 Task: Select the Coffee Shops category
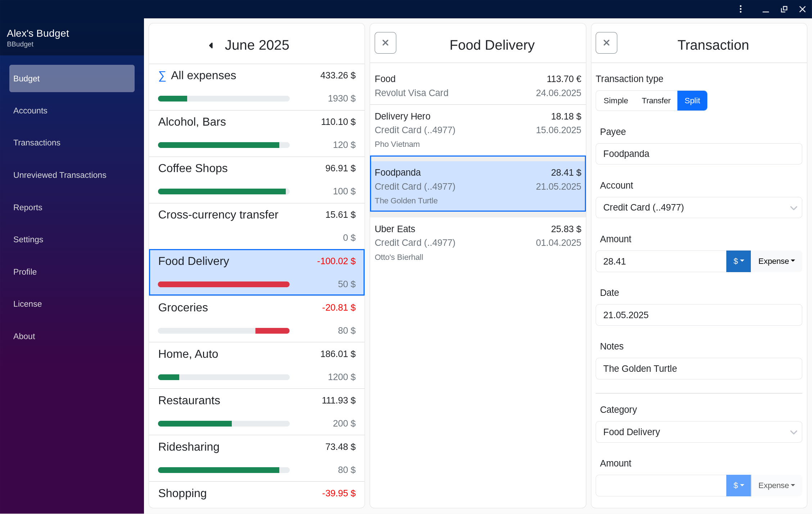tap(257, 180)
